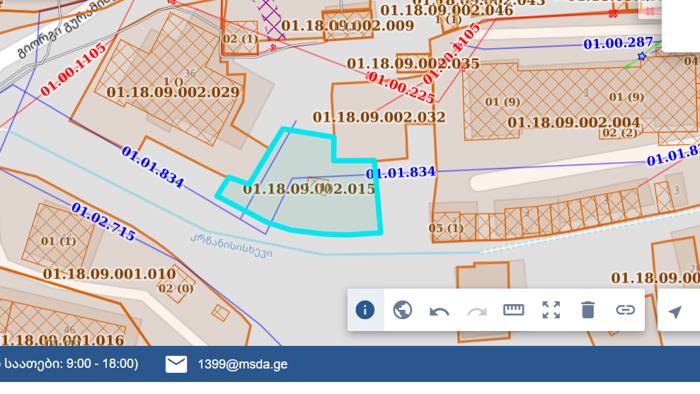Copy map link with chain icon

(625, 310)
